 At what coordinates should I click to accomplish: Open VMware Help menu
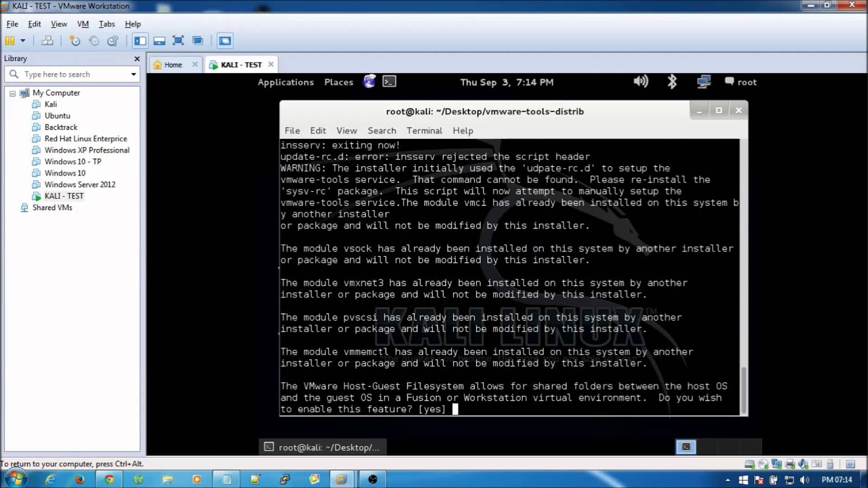[133, 24]
